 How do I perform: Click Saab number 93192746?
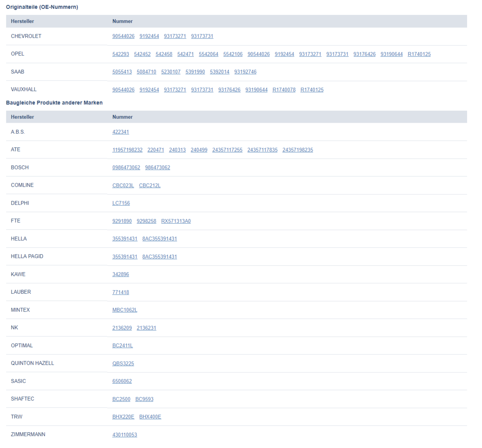coord(245,72)
